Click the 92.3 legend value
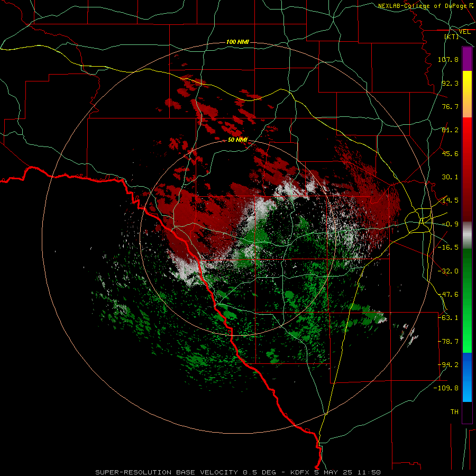 (450, 83)
